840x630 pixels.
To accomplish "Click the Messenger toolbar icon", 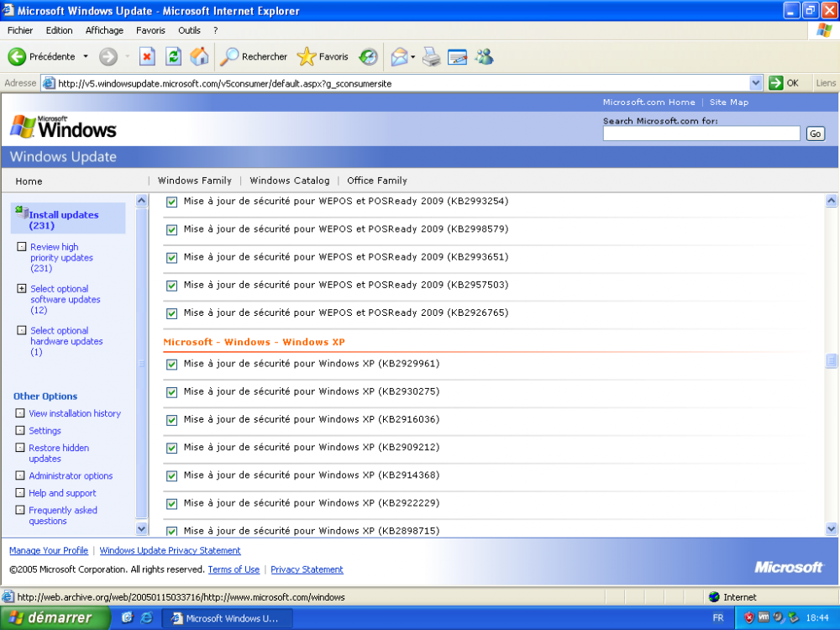I will [x=484, y=57].
